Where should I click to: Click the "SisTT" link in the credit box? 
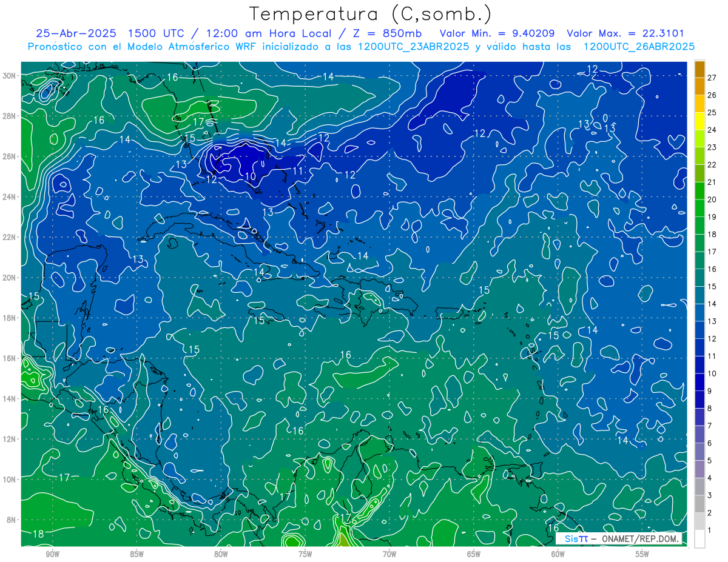pyautogui.click(x=576, y=538)
